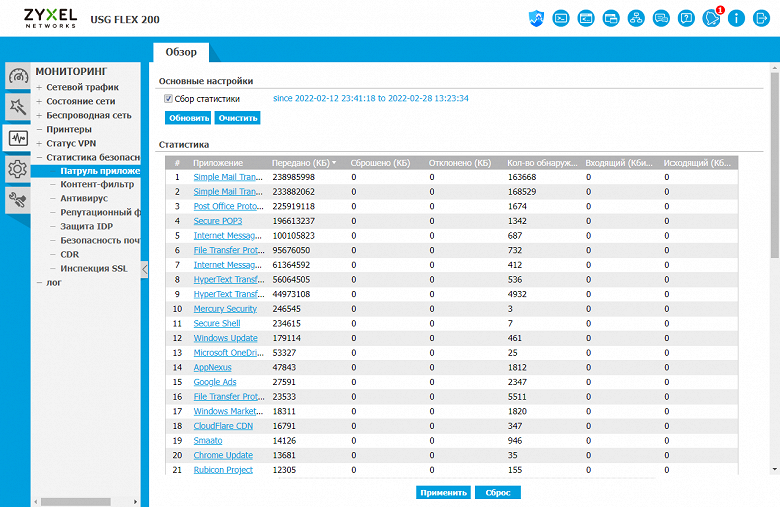This screenshot has height=507, width=780.
Task: Open the Maintenance tools icon in sidebar
Action: tap(17, 200)
